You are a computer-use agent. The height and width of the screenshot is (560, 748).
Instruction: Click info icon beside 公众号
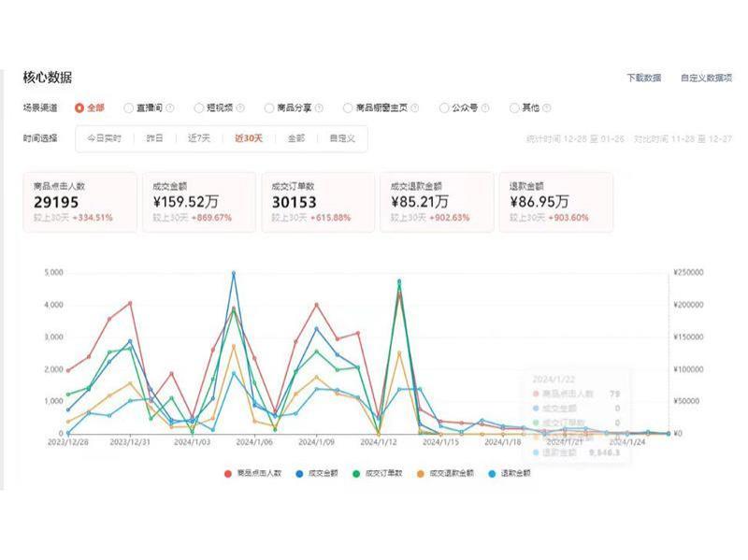click(485, 108)
